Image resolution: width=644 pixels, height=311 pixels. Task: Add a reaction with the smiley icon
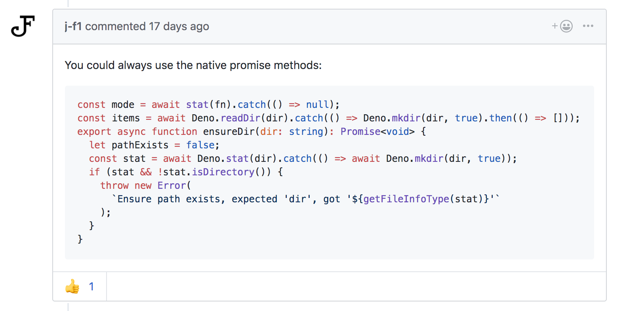pos(562,26)
